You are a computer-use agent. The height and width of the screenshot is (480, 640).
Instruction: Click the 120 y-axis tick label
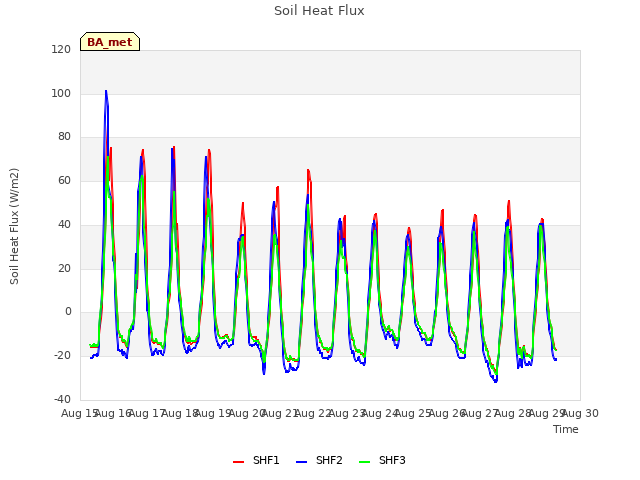(x=61, y=49)
